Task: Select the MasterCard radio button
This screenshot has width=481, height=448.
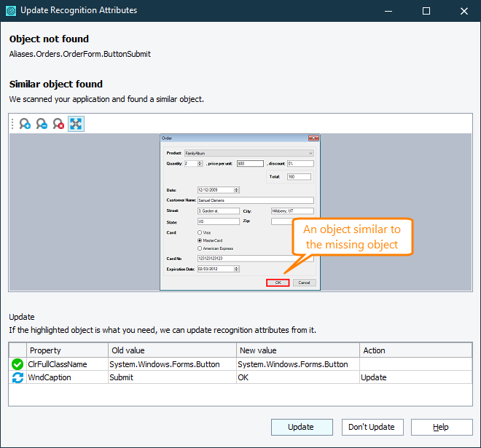Action: pyautogui.click(x=200, y=240)
